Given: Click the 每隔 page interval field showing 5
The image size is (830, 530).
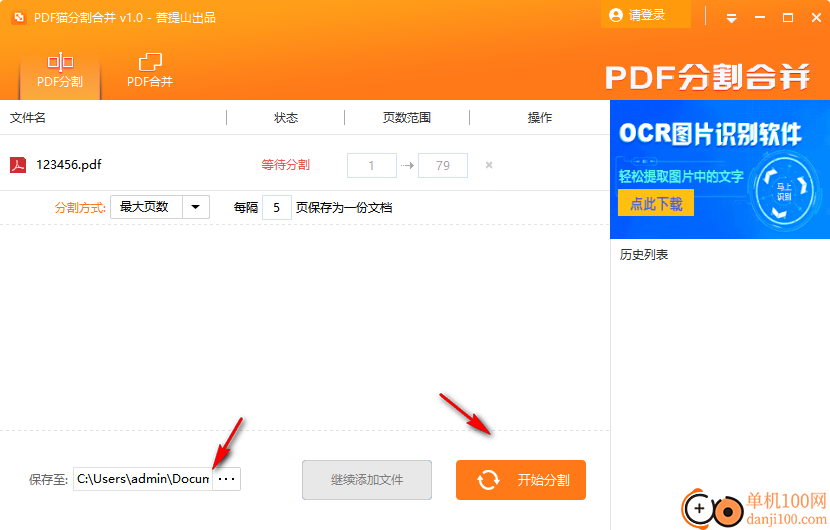Looking at the screenshot, I should point(276,208).
